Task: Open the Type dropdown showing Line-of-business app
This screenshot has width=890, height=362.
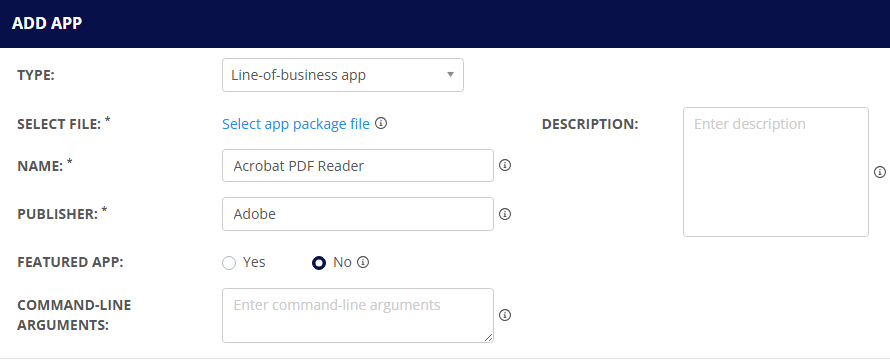Action: [x=343, y=75]
